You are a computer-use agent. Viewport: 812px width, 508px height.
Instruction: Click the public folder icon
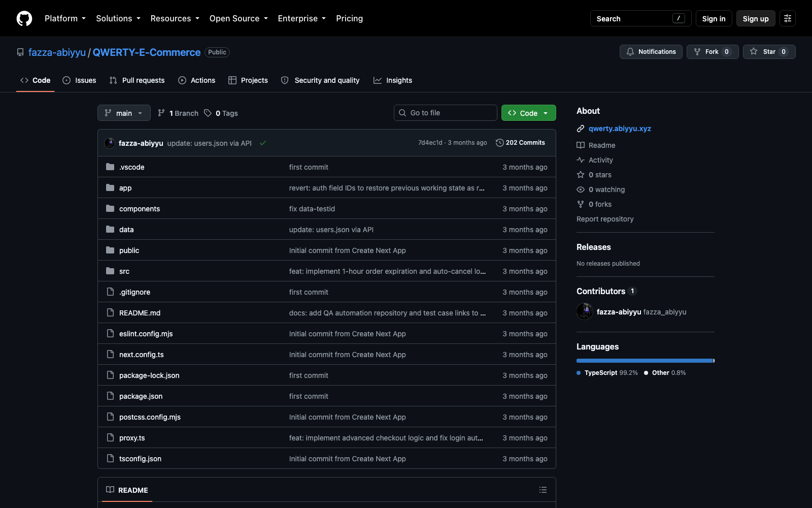pyautogui.click(x=110, y=250)
